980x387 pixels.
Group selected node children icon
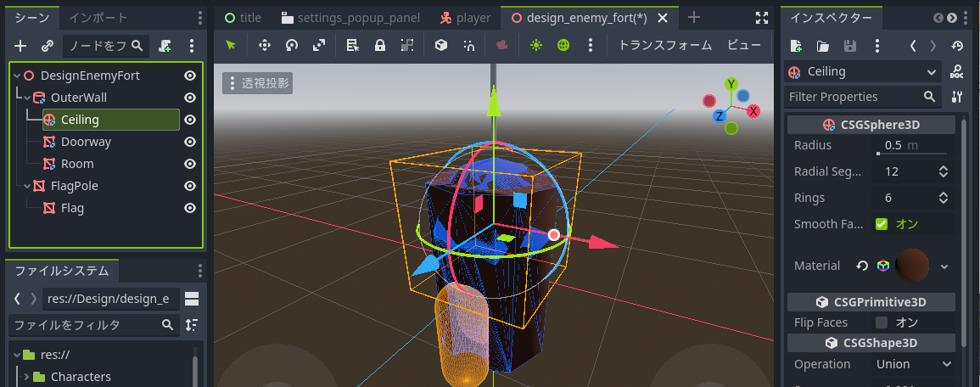tap(407, 45)
